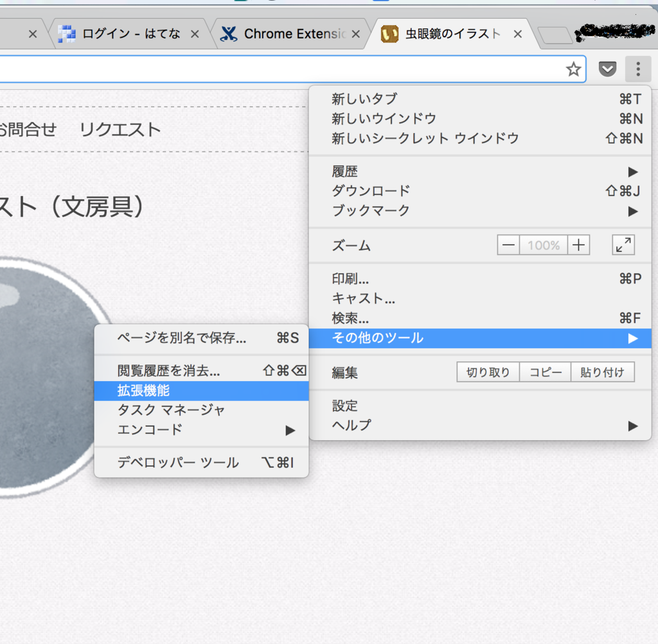Image resolution: width=658 pixels, height=644 pixels.
Task: Select the 虫眼鏡のイラスト tab
Action: (x=451, y=34)
